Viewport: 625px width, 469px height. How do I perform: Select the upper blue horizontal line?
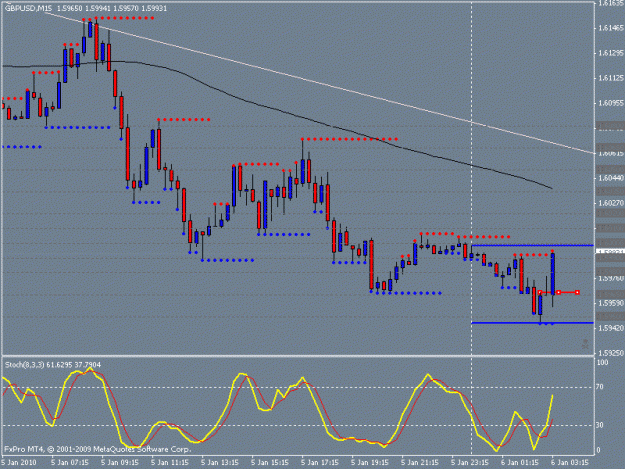(533, 245)
